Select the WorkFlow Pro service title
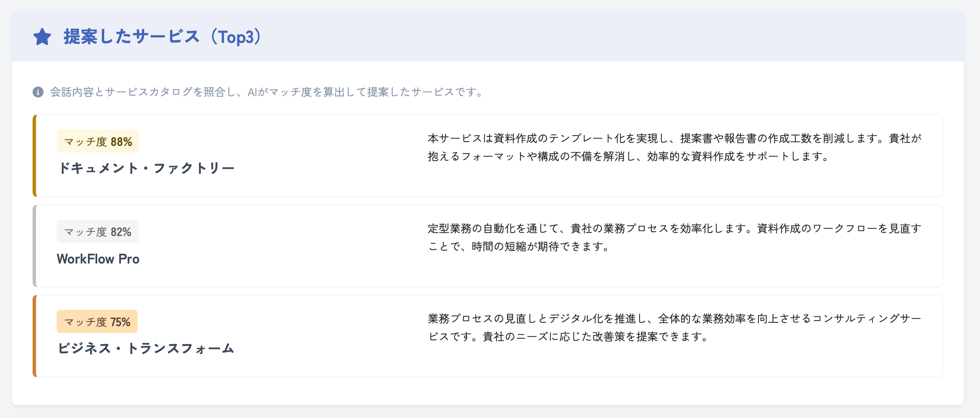The width and height of the screenshot is (980, 418). coord(98,259)
